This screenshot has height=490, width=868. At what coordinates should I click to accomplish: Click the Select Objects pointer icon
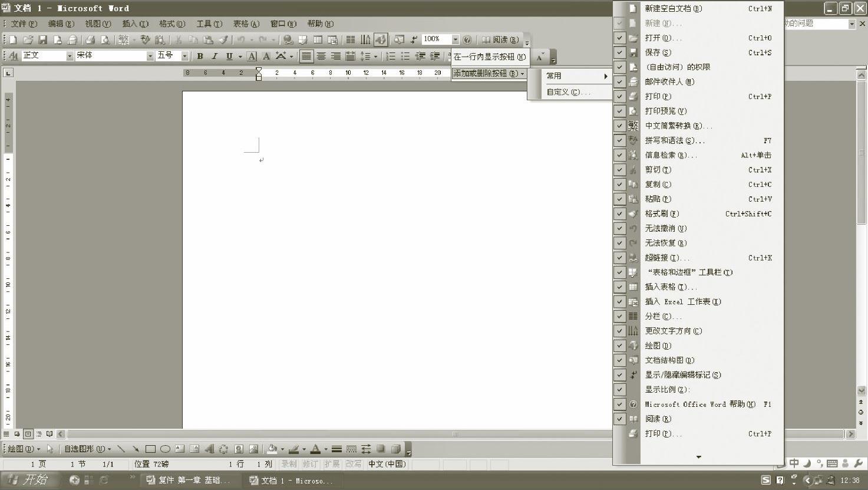50,449
